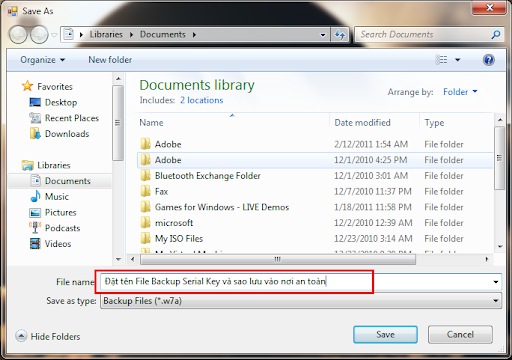
Task: Select the microsoft folder
Action: pyautogui.click(x=315, y=223)
